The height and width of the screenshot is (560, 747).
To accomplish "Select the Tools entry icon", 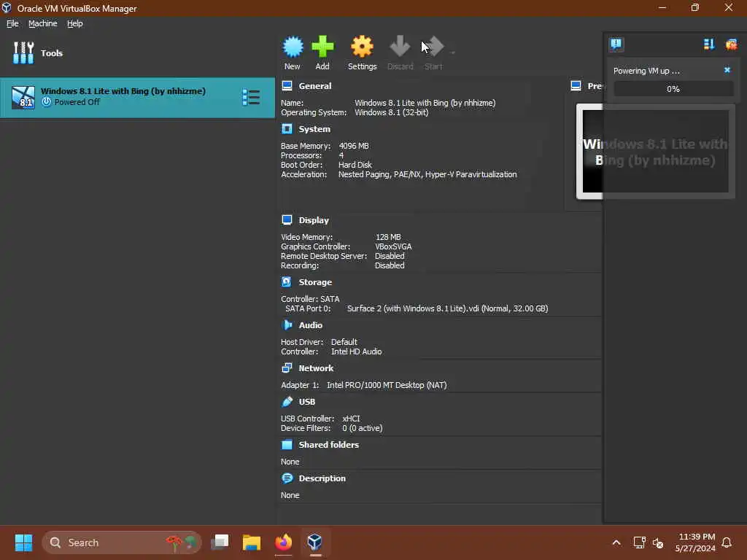I will coord(23,52).
